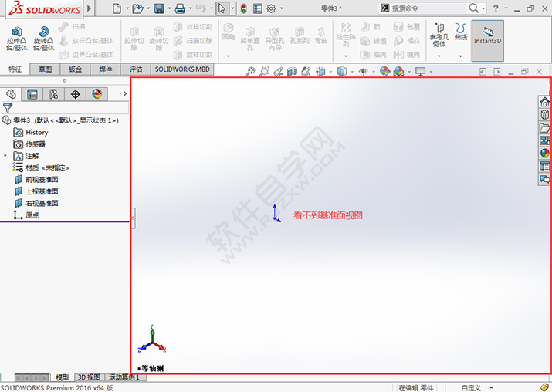The height and width of the screenshot is (392, 552).
Task: Open the 钣金 sheet metal tab
Action: (x=76, y=69)
